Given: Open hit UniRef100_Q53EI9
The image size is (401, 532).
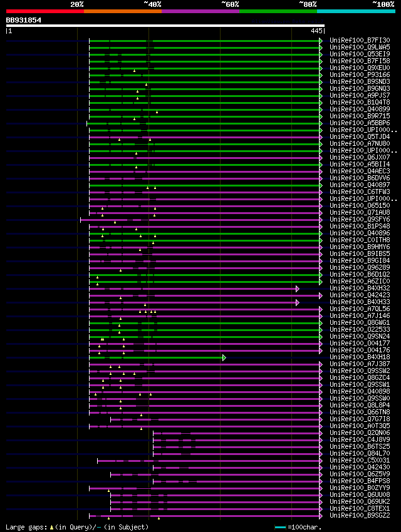Looking at the screenshot, I should 360,54.
